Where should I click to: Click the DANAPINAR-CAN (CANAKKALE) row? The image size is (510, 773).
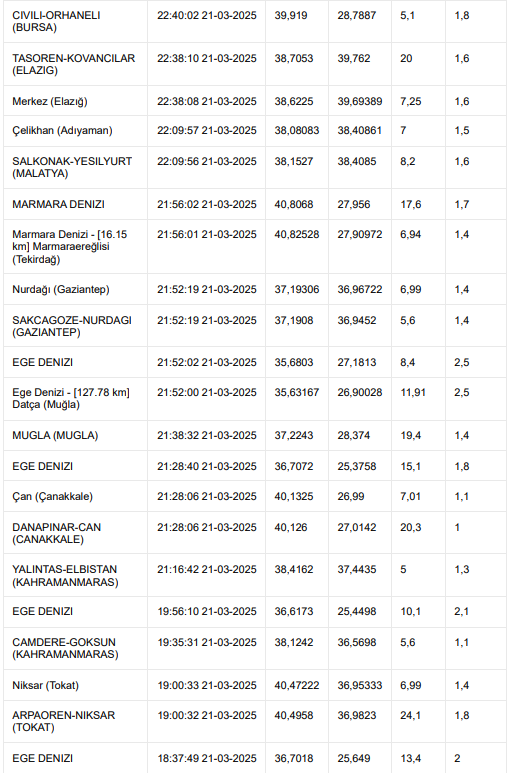click(x=255, y=532)
